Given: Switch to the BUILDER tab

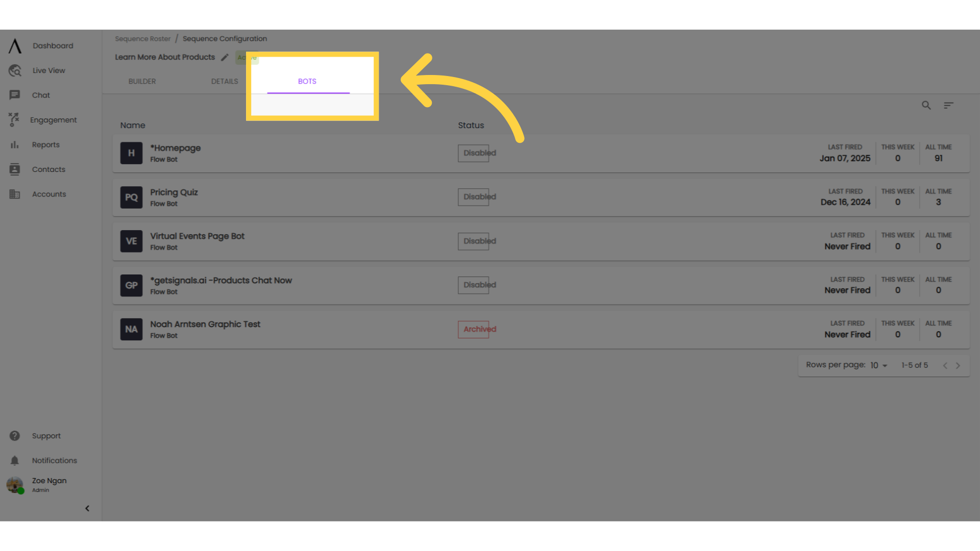Looking at the screenshot, I should [142, 81].
